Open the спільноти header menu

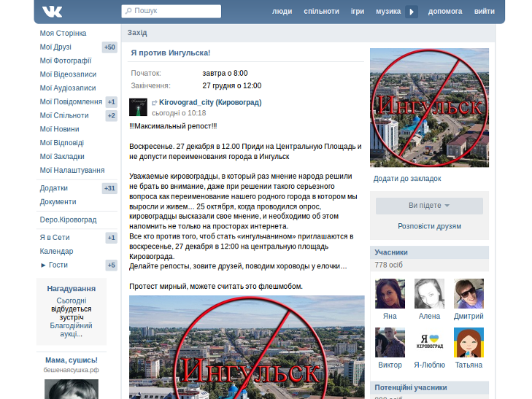coord(321,12)
